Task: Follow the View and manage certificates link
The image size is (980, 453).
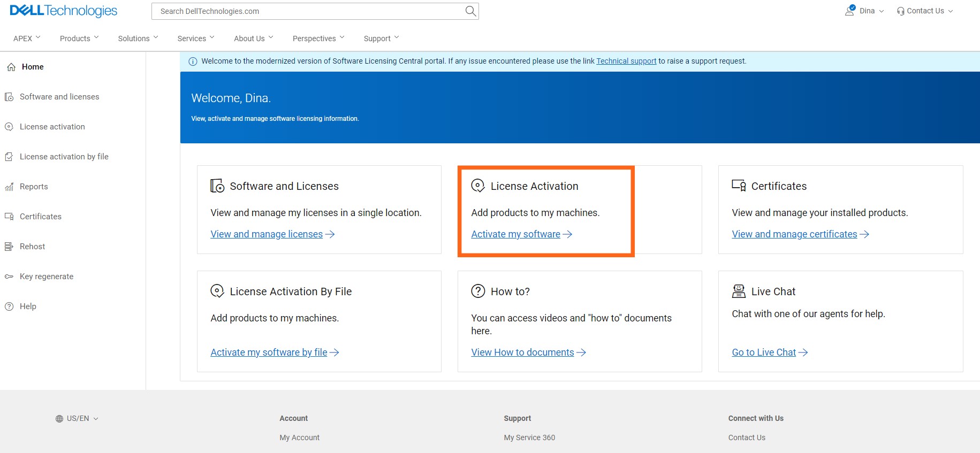Action: coord(794,234)
